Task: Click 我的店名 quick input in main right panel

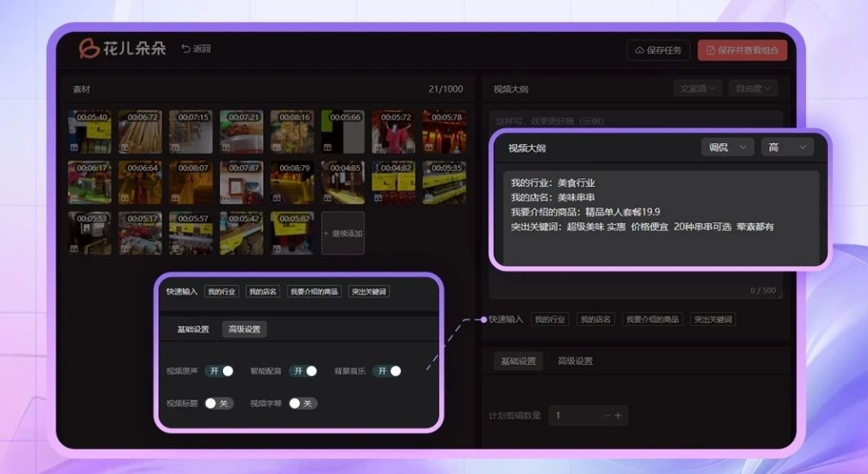Action: tap(595, 320)
